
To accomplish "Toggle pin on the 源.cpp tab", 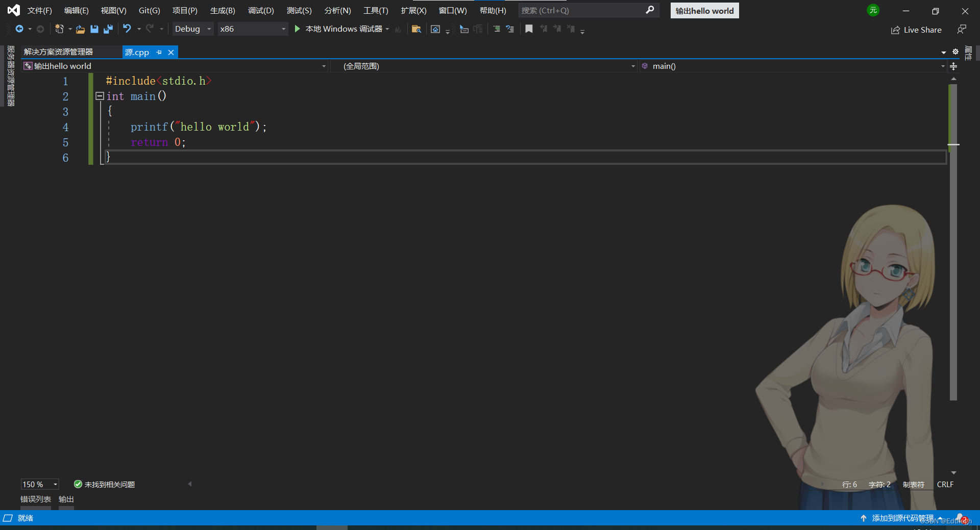I will click(x=159, y=52).
